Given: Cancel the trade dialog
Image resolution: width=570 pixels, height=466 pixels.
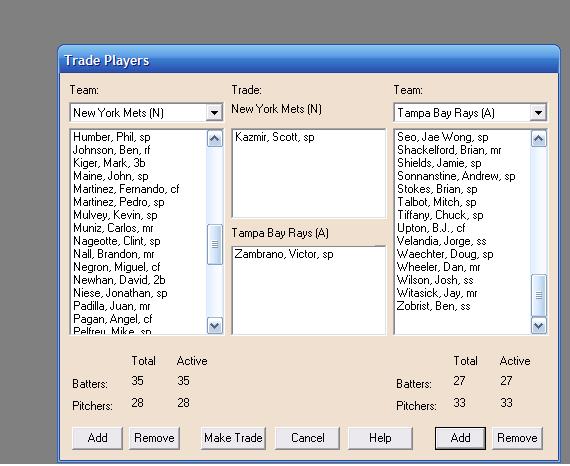Looking at the screenshot, I should [x=308, y=438].
